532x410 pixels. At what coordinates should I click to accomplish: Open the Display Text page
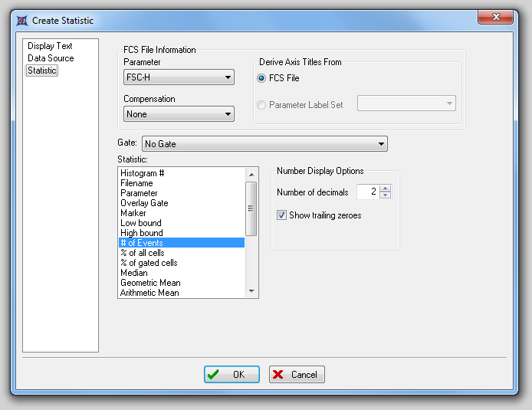[50, 46]
